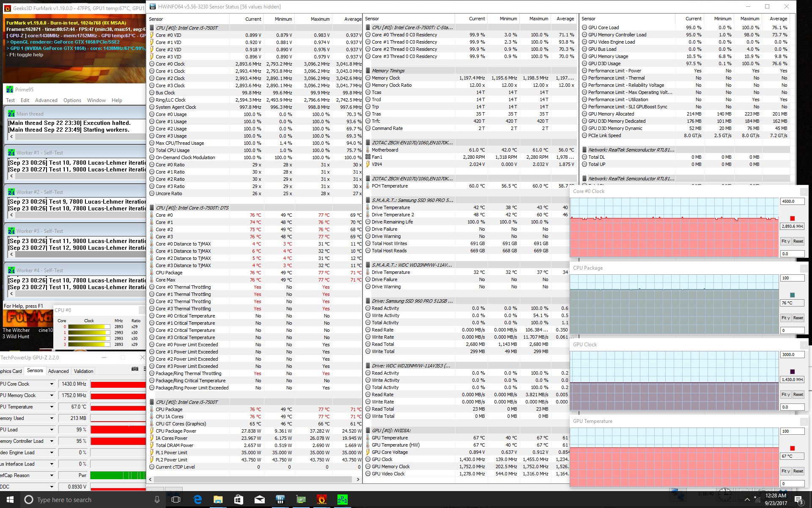812x508 pixels.
Task: Edit the 3000.0 maximum field on GPU Clock graph
Action: (x=792, y=355)
